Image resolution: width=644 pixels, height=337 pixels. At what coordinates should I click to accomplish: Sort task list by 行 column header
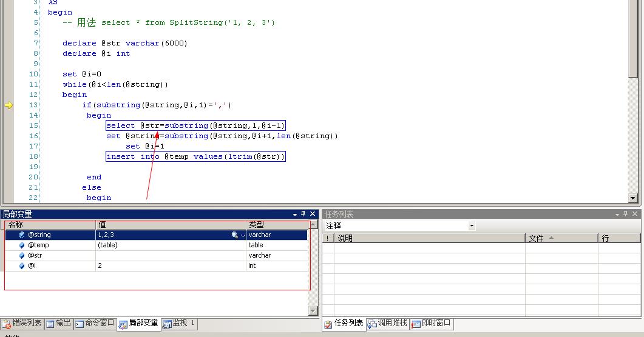pyautogui.click(x=619, y=238)
